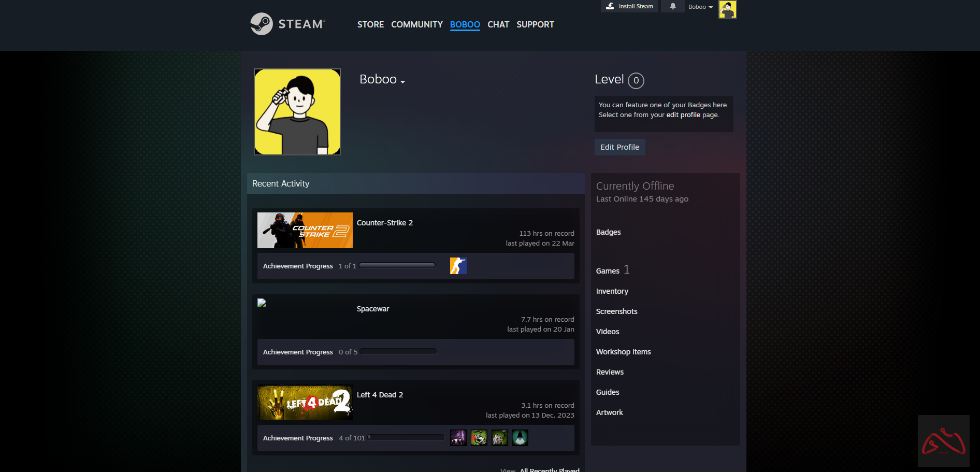Click fourth Left 4 Dead 2 achievement icon
Image resolution: width=980 pixels, height=472 pixels.
520,438
